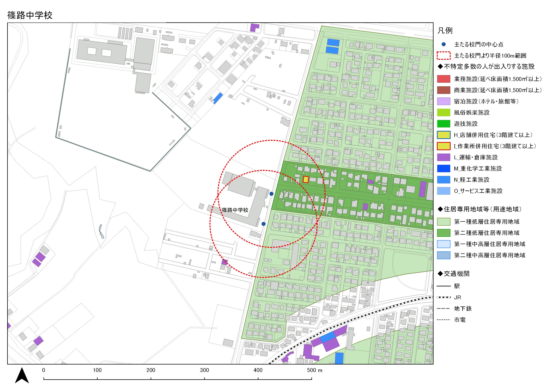This screenshot has width=555, height=392.
Task: Click the 風俗娯楽施設 legend label
Action: click(472, 113)
